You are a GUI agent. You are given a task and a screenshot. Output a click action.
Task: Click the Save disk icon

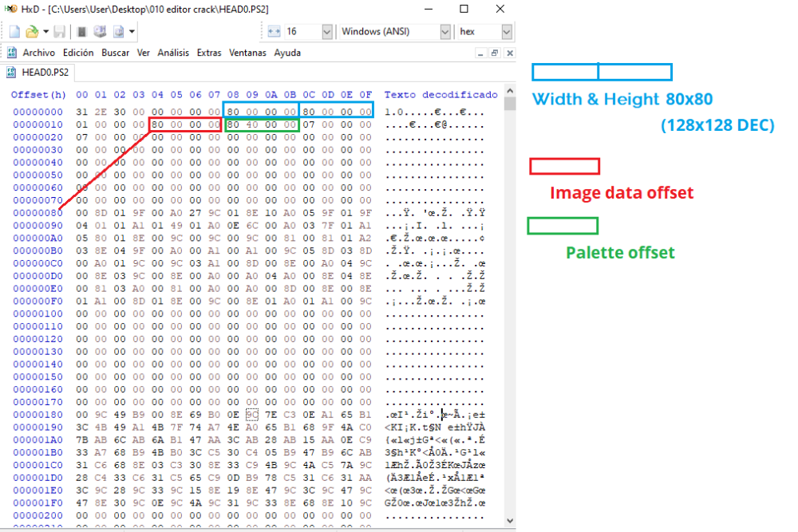60,32
